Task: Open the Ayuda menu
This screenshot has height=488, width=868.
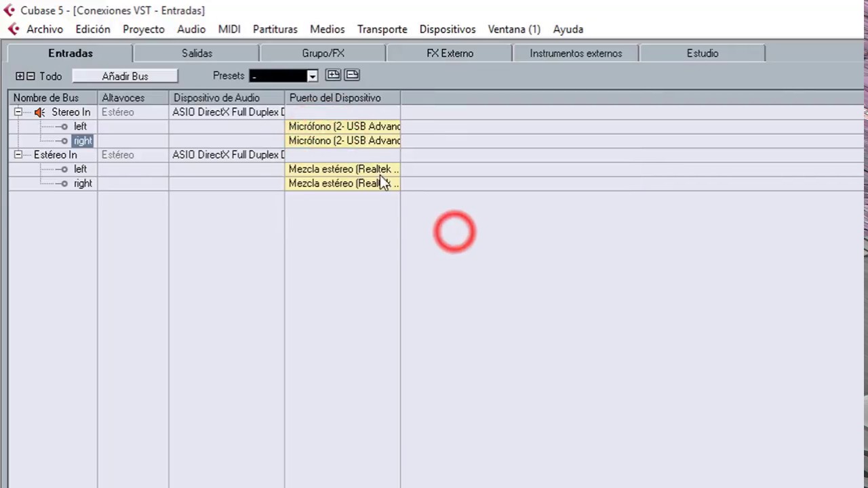Action: tap(568, 29)
